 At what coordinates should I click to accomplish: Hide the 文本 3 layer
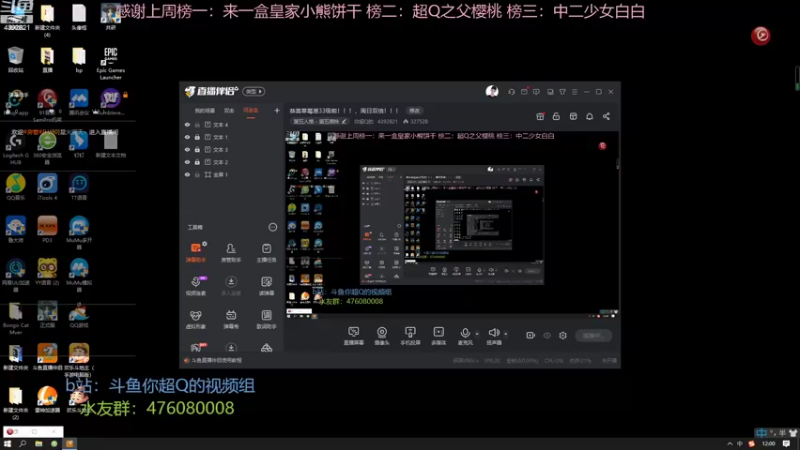pyautogui.click(x=187, y=149)
